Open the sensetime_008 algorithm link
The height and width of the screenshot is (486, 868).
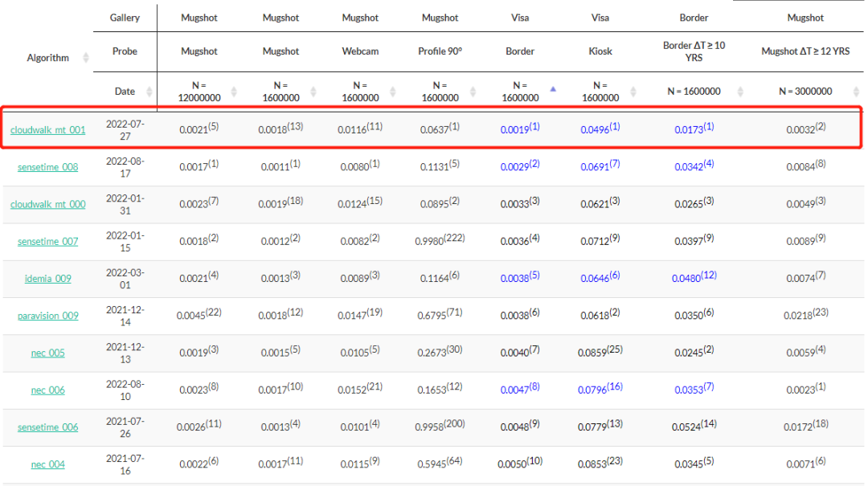click(x=47, y=167)
